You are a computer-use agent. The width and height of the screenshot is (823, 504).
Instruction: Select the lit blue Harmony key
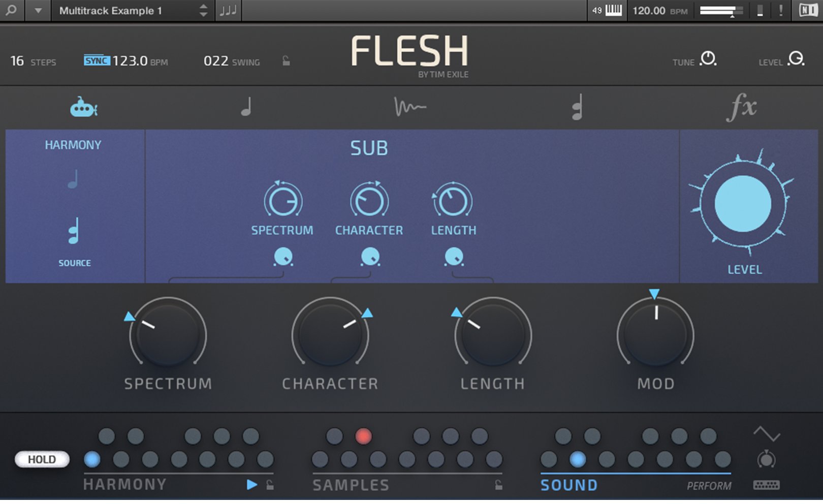(92, 459)
